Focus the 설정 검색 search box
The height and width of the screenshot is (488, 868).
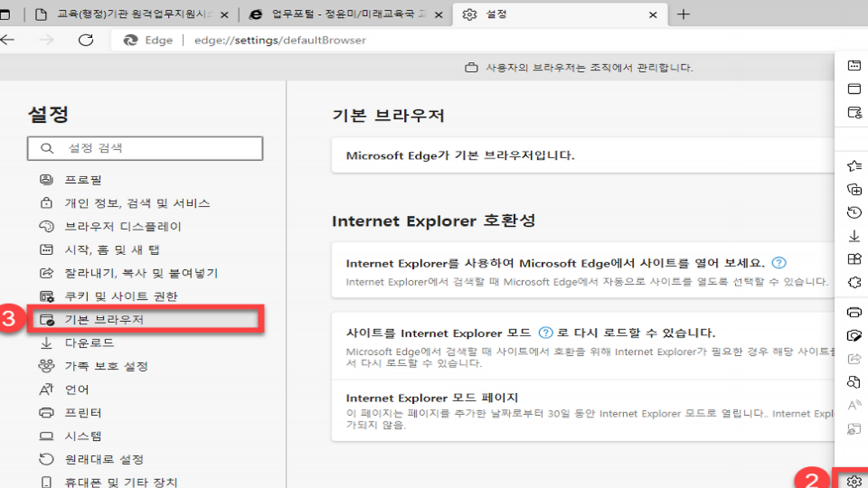[145, 148]
